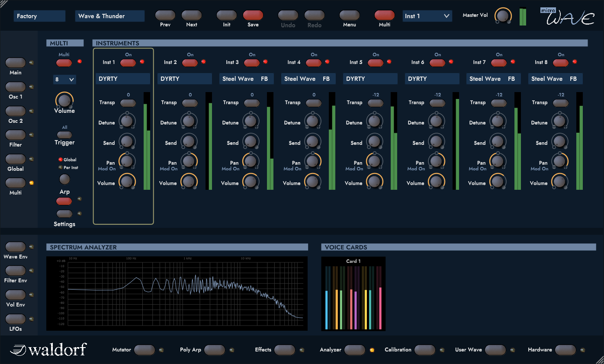Viewport: 604px width, 364px height.
Task: Turn Inst 6 Detune knob
Action: point(436,121)
